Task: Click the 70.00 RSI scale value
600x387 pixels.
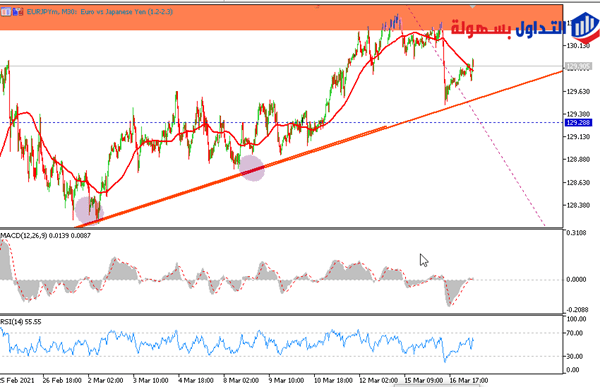Action: coord(575,333)
